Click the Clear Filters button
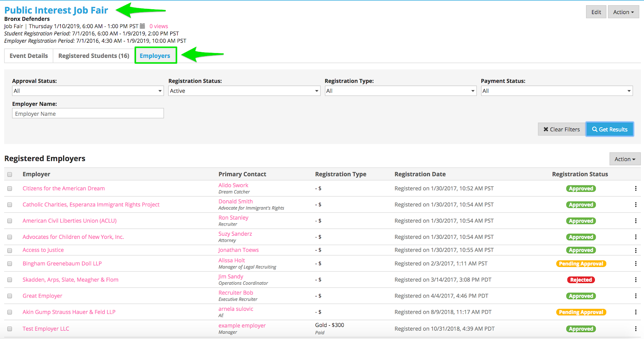This screenshot has width=644, height=339. (x=561, y=129)
